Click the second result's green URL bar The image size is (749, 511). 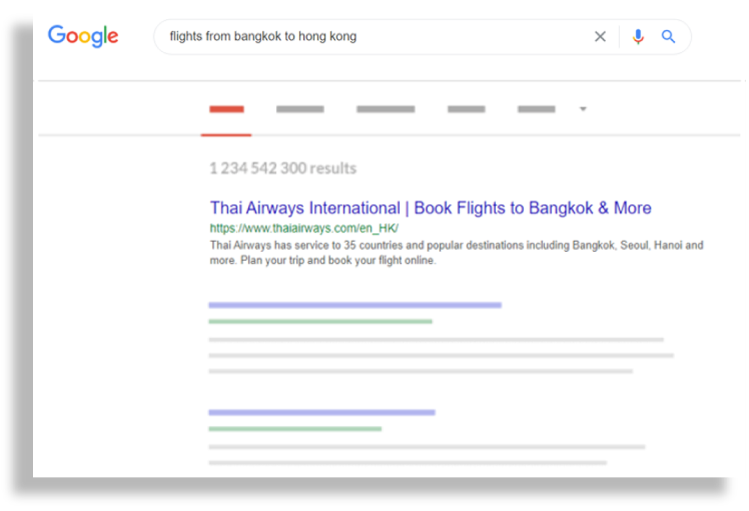[x=320, y=321]
